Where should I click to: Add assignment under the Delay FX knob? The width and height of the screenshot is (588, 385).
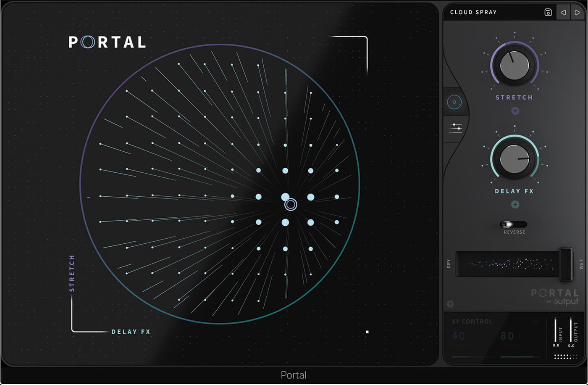tap(515, 205)
